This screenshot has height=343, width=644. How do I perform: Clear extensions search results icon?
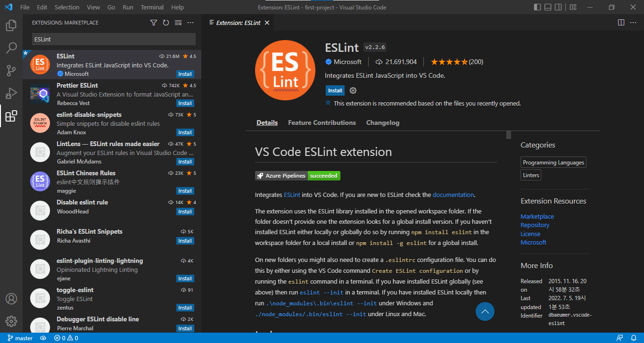[x=178, y=23]
